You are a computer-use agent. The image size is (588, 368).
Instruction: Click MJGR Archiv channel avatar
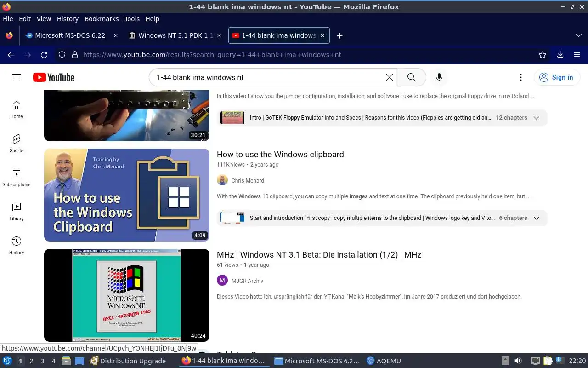tap(222, 281)
